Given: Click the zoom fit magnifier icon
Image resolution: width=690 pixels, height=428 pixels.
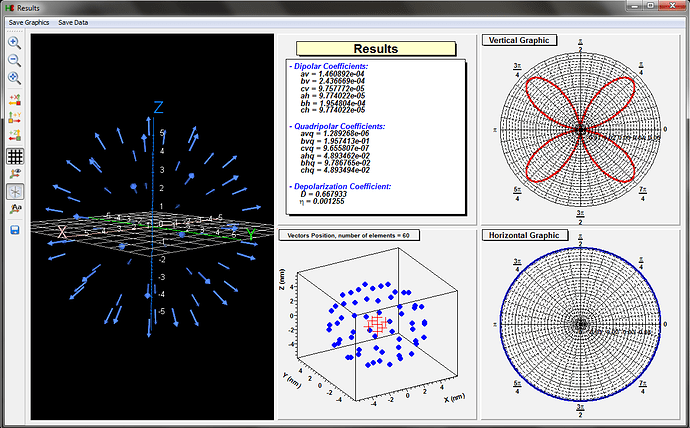Looking at the screenshot, I should pos(15,78).
